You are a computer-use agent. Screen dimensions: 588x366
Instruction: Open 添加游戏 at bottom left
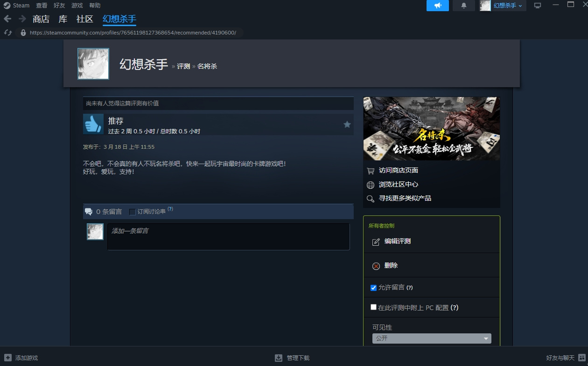[27, 358]
